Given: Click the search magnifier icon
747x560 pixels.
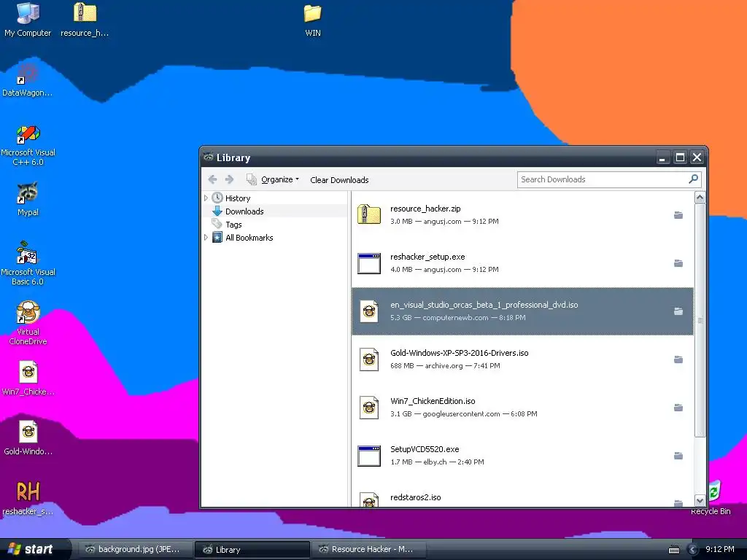Looking at the screenshot, I should 693,179.
